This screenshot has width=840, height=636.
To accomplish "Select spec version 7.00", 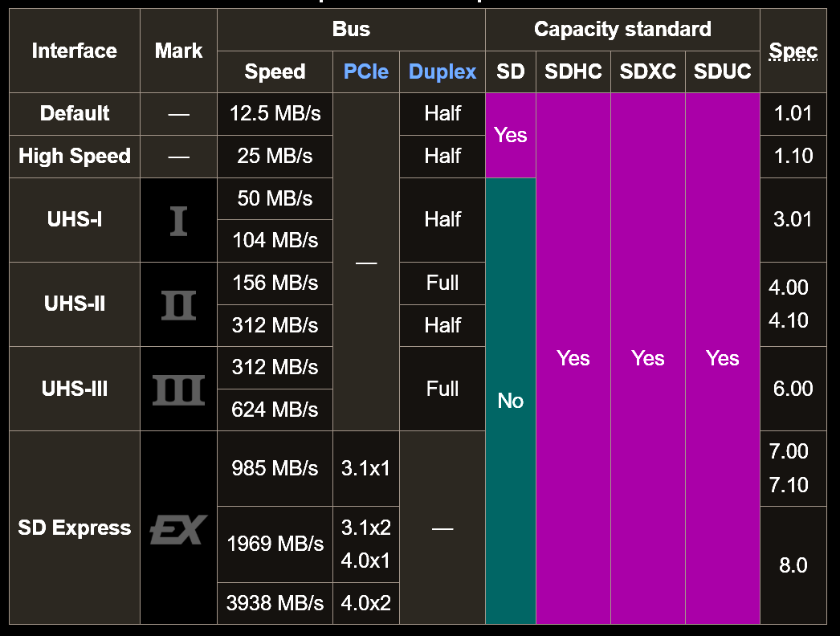I will [x=789, y=451].
